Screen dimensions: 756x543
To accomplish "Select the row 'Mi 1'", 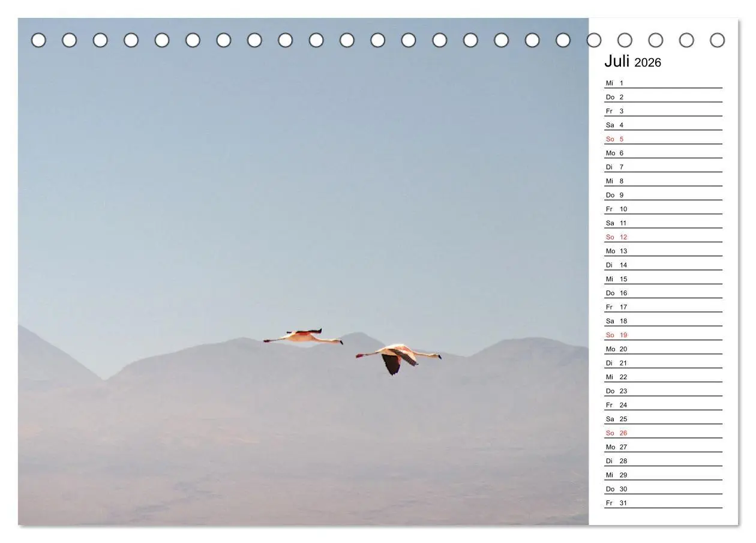I will tap(663, 83).
